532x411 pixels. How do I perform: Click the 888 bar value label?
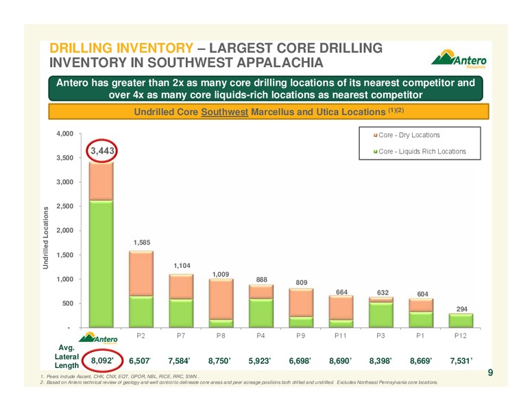coord(262,279)
